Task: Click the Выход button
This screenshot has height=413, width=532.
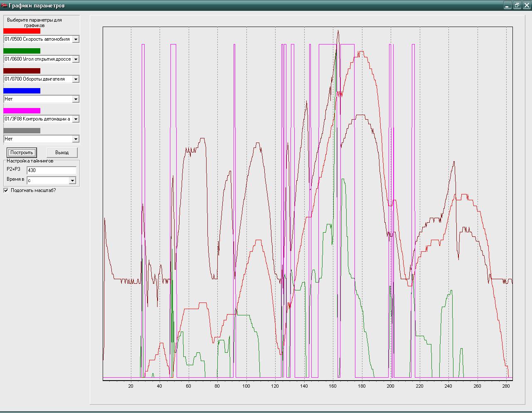Action: [x=62, y=152]
